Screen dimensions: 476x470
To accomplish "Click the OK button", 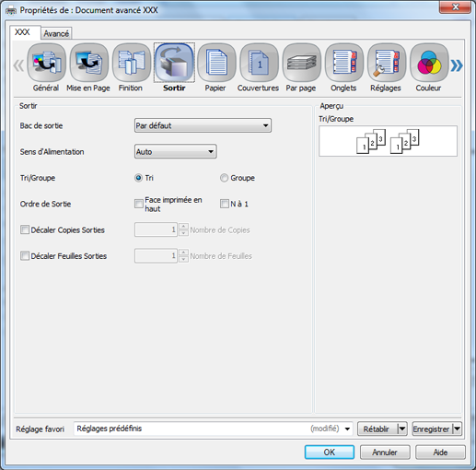I will (330, 452).
